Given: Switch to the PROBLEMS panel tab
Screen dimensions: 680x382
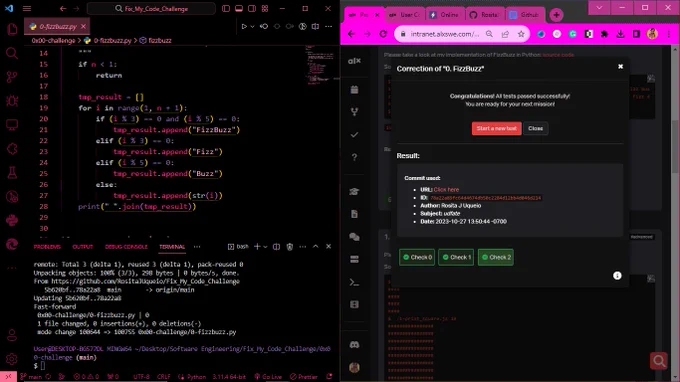Looking at the screenshot, I should pyautogui.click(x=47, y=247).
